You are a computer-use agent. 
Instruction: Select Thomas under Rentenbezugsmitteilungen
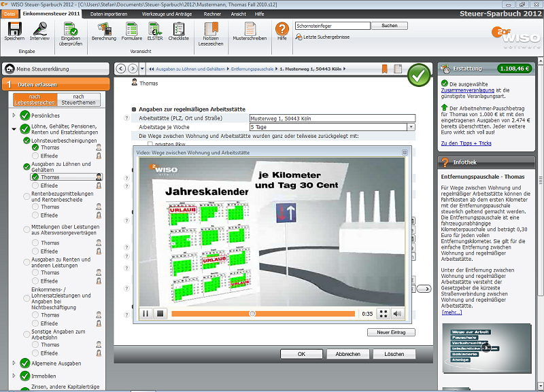[x=50, y=207]
